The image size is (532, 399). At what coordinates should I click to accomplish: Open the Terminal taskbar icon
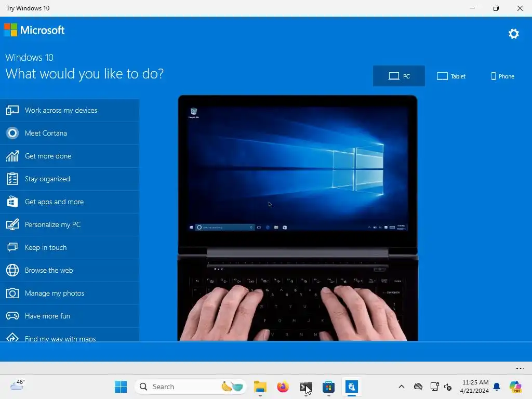coord(305,387)
